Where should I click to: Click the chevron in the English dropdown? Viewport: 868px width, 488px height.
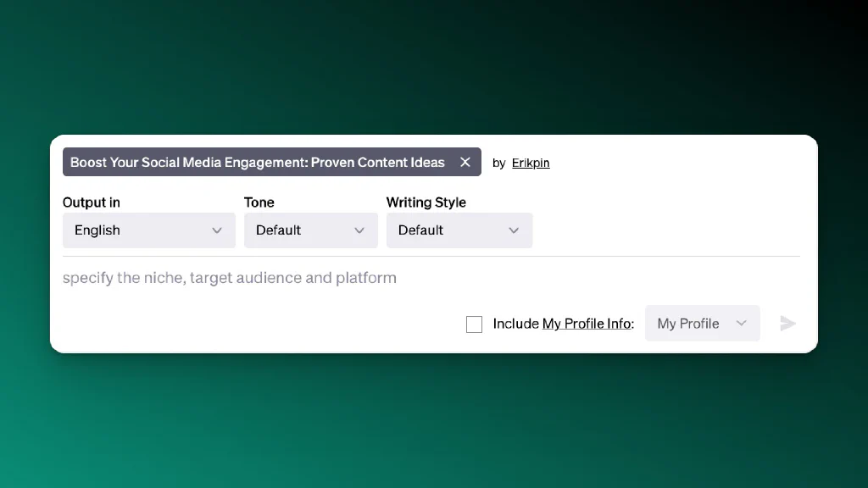217,230
